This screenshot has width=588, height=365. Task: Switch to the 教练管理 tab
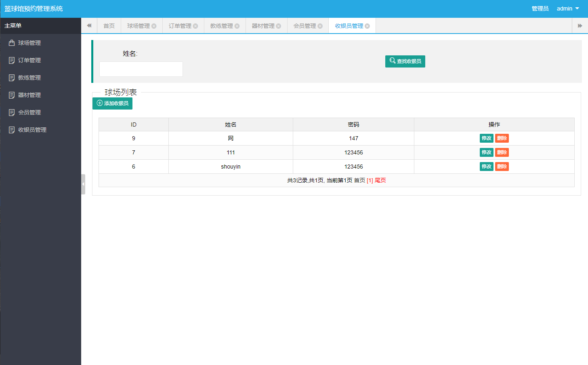pos(221,26)
